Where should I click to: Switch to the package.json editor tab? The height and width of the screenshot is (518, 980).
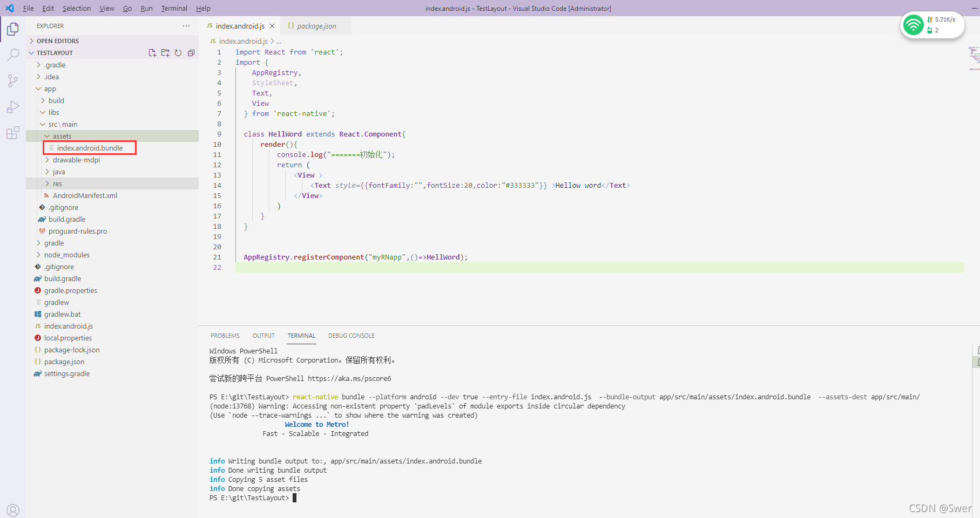pos(316,26)
